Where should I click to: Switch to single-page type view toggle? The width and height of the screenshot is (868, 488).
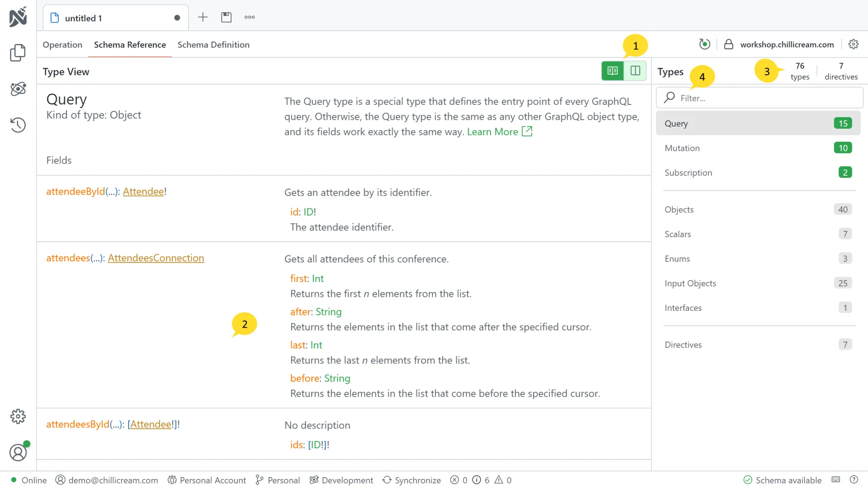tap(613, 71)
